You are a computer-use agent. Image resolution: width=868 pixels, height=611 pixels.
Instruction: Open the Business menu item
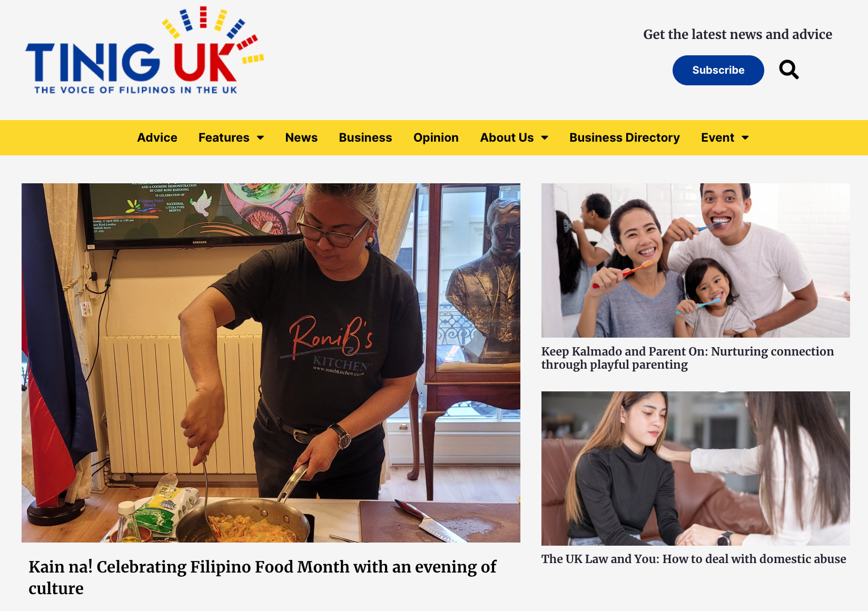[x=366, y=137]
